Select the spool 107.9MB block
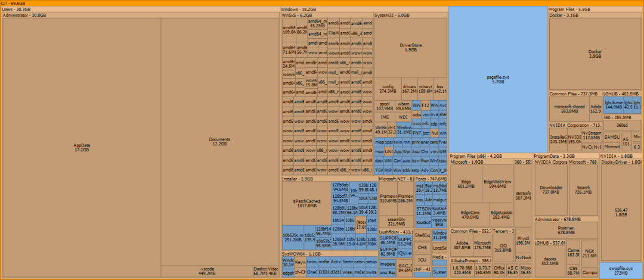This screenshot has width=644, height=280. point(385,106)
